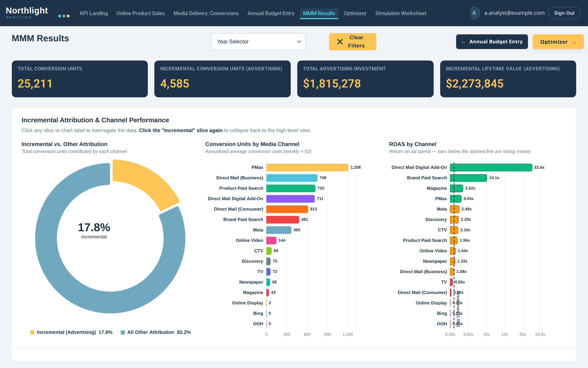Click the three-dot loading indicator icon
The image size is (588, 368).
point(64,16)
